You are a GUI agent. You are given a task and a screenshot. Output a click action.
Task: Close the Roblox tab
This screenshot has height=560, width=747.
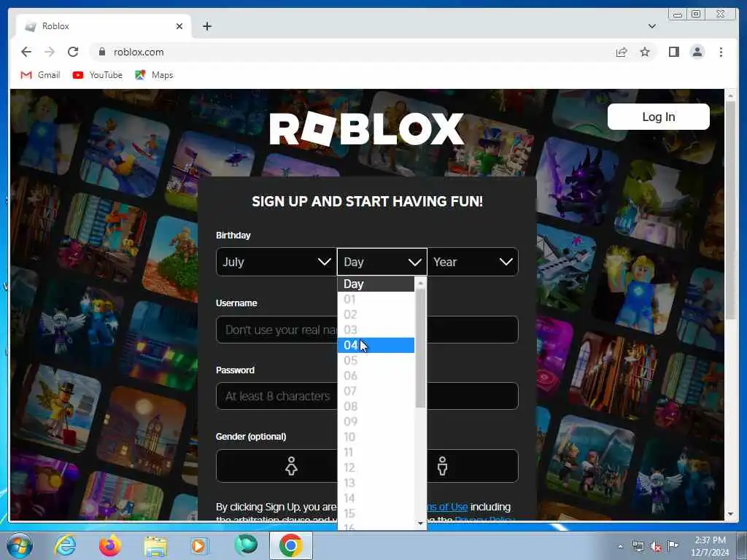click(179, 26)
